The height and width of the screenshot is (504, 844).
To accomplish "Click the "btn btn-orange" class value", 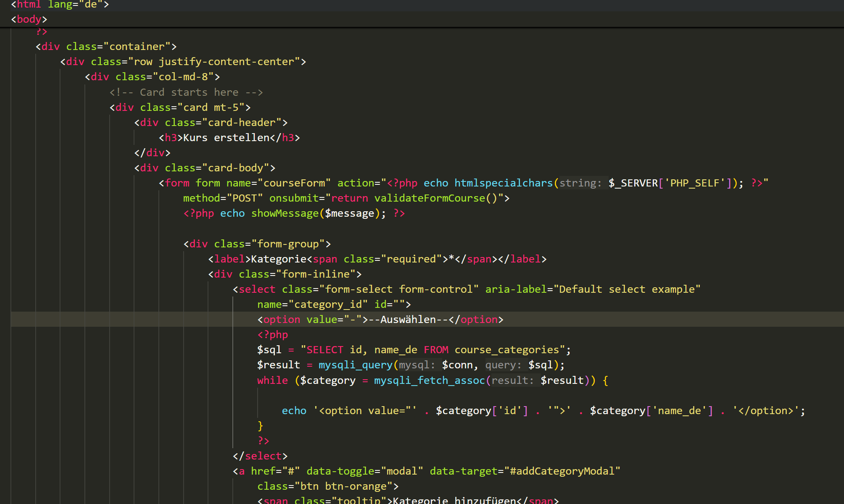I will (x=343, y=486).
